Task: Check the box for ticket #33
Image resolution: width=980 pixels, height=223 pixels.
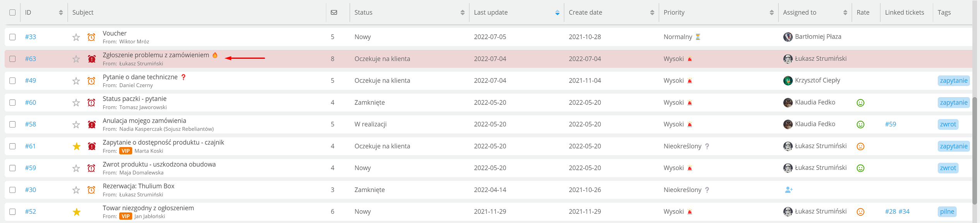Action: click(x=12, y=37)
